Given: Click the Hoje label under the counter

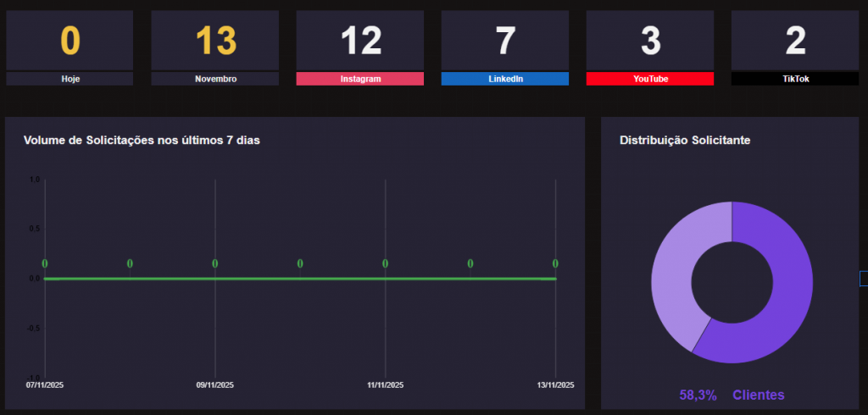Looking at the screenshot, I should coord(70,79).
